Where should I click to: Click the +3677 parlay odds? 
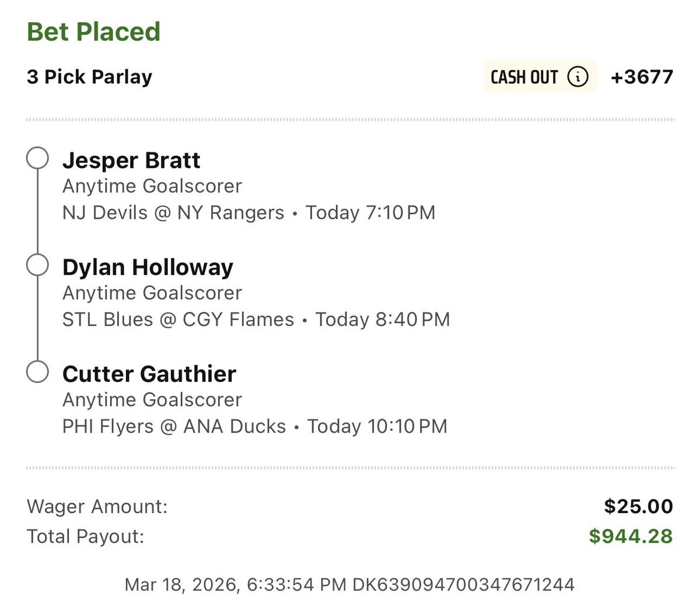[642, 77]
